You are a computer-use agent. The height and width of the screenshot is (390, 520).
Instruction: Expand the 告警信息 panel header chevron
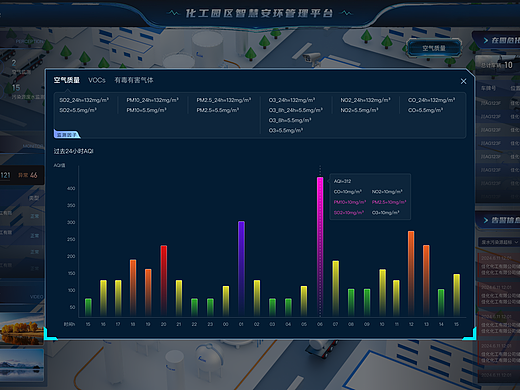[x=486, y=220]
